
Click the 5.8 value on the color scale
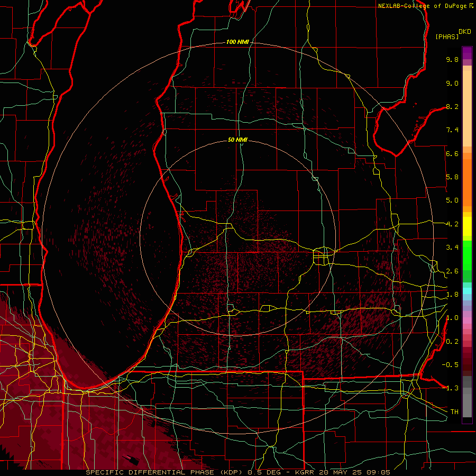point(452,177)
